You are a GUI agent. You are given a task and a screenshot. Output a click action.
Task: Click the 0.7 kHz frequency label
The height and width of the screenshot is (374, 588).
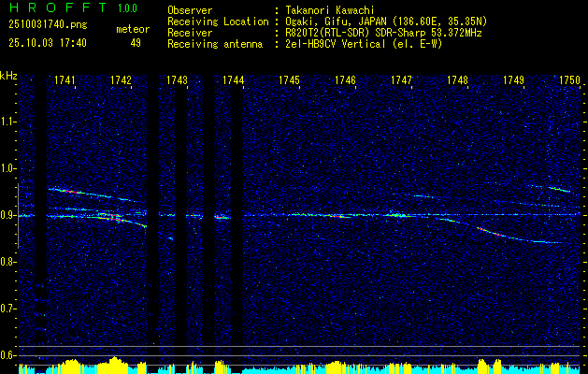[8, 309]
